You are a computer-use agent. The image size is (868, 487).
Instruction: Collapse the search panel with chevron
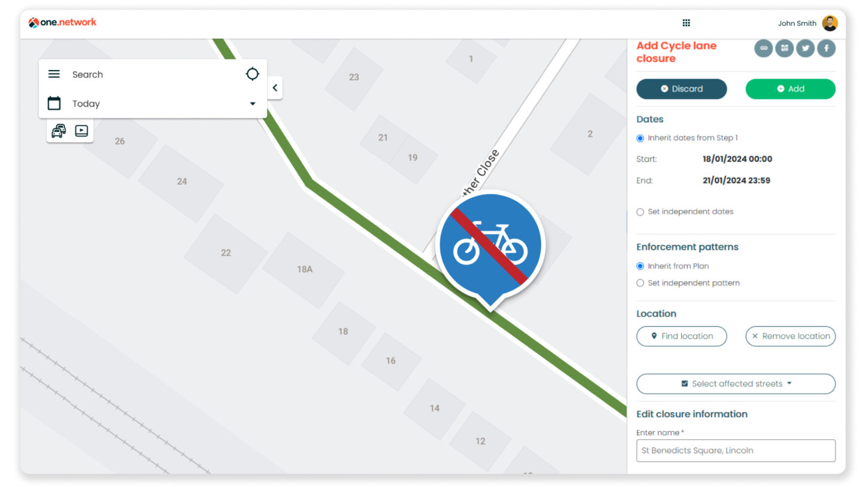(275, 88)
